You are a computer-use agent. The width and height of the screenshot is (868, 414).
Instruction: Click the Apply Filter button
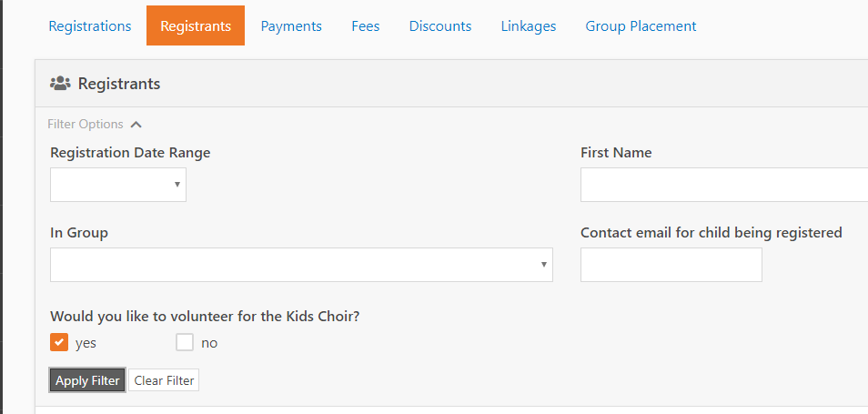(87, 380)
